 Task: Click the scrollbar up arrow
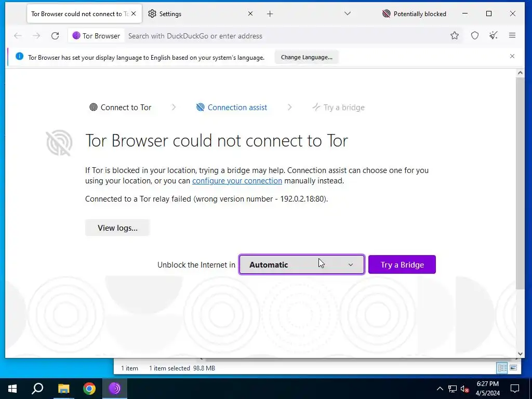(x=520, y=73)
